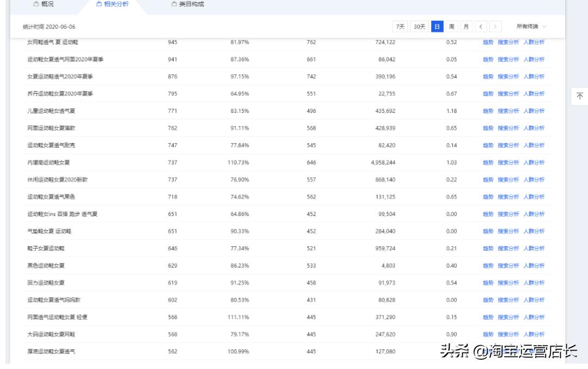This screenshot has width=588, height=369.
Task: Select the 日 daily granularity
Action: [x=437, y=26]
